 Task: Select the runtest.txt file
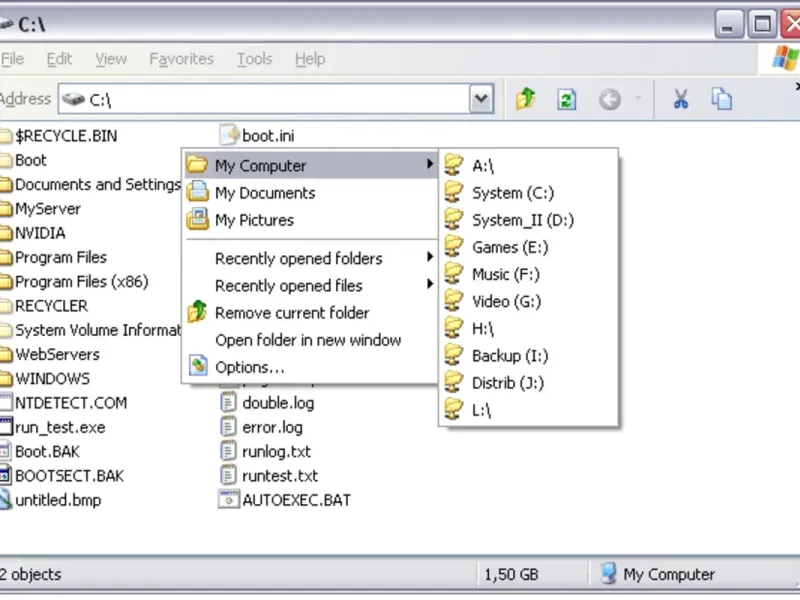[x=269, y=476]
